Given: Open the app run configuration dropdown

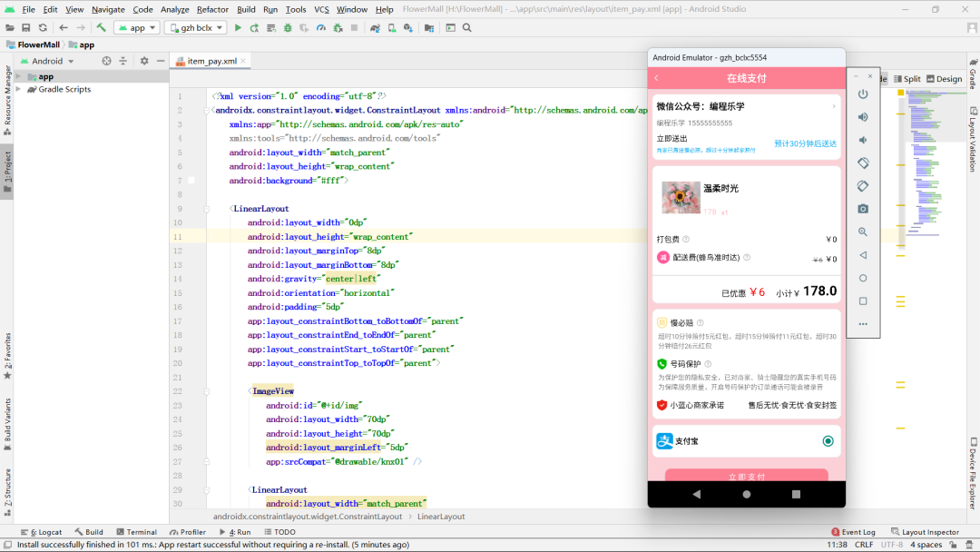Looking at the screenshot, I should tap(137, 27).
